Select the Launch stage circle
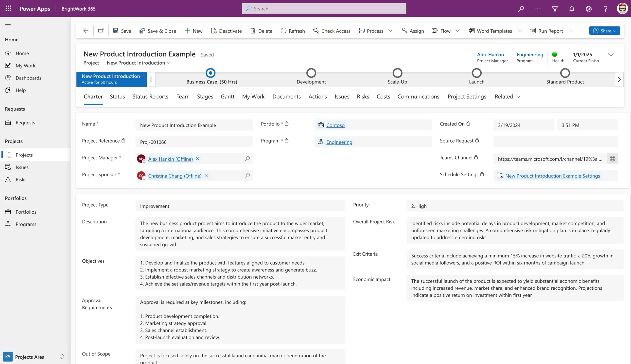The width and height of the screenshot is (631, 364). pyautogui.click(x=476, y=73)
